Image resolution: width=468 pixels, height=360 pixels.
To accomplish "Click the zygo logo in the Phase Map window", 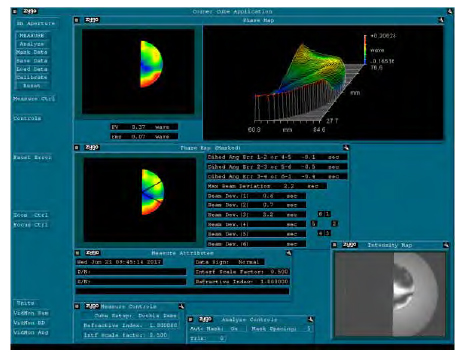I will (x=92, y=20).
